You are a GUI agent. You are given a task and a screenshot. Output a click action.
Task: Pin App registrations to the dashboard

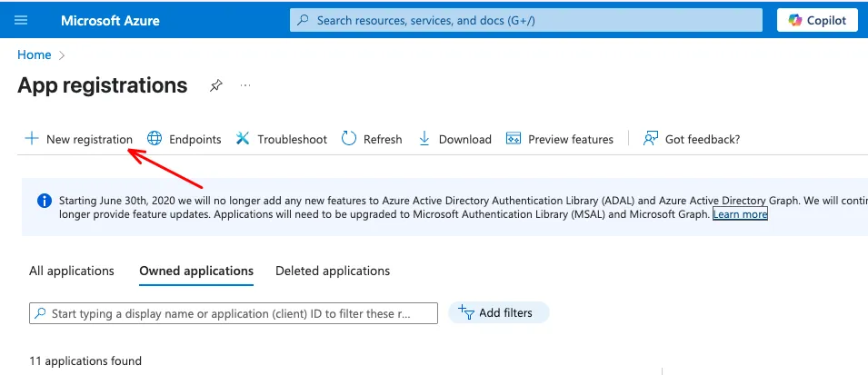[x=215, y=85]
